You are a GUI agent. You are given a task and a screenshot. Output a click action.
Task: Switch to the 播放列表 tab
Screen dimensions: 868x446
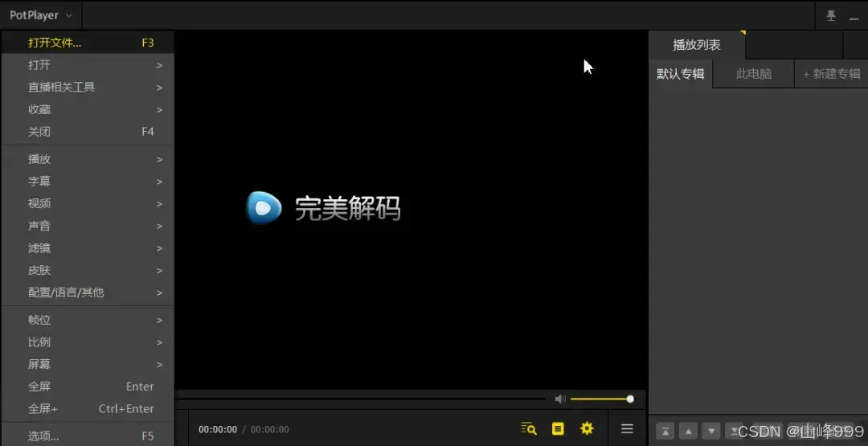[x=697, y=45]
